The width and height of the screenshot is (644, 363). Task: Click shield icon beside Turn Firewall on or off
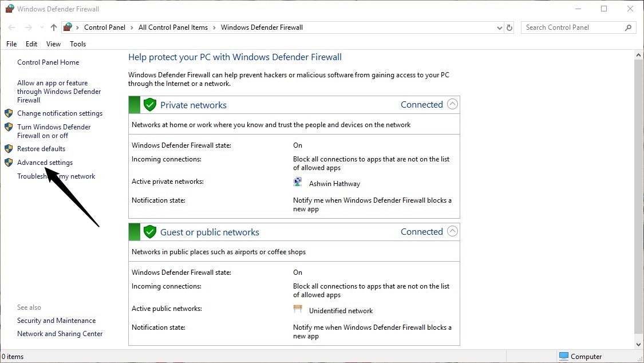click(x=9, y=127)
